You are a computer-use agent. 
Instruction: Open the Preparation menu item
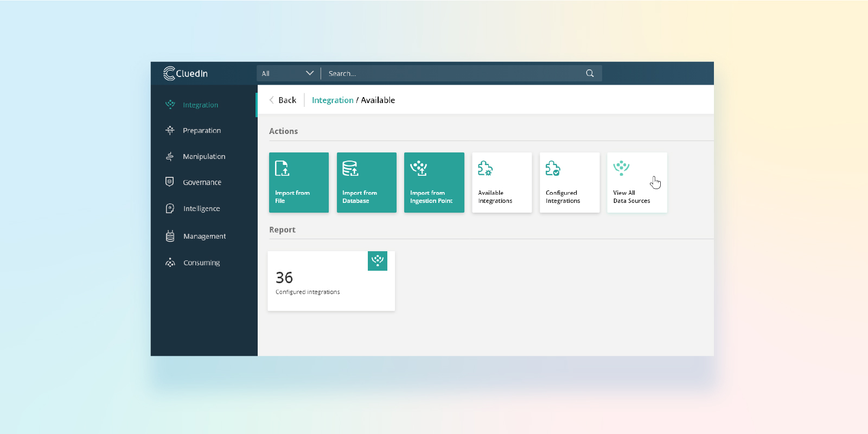[x=202, y=131]
